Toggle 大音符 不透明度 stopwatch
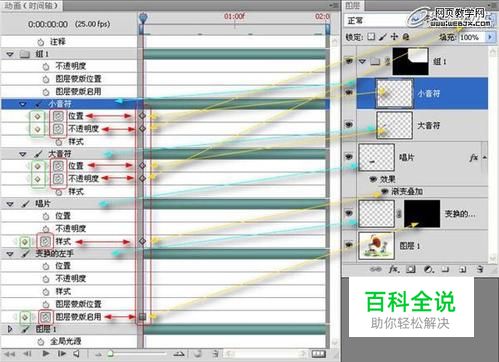This screenshot has height=362, width=499. click(x=58, y=179)
